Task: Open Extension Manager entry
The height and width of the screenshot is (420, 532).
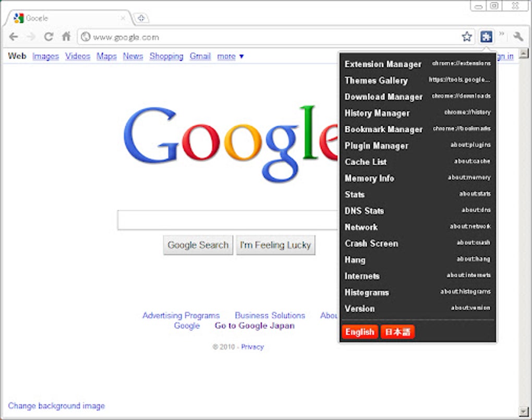Action: point(418,64)
